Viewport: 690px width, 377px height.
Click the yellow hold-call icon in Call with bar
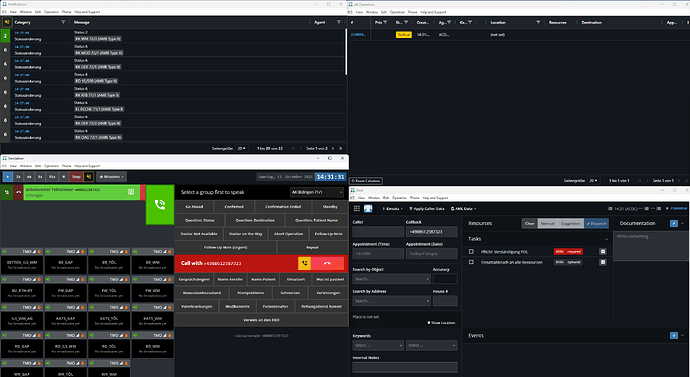click(x=305, y=263)
